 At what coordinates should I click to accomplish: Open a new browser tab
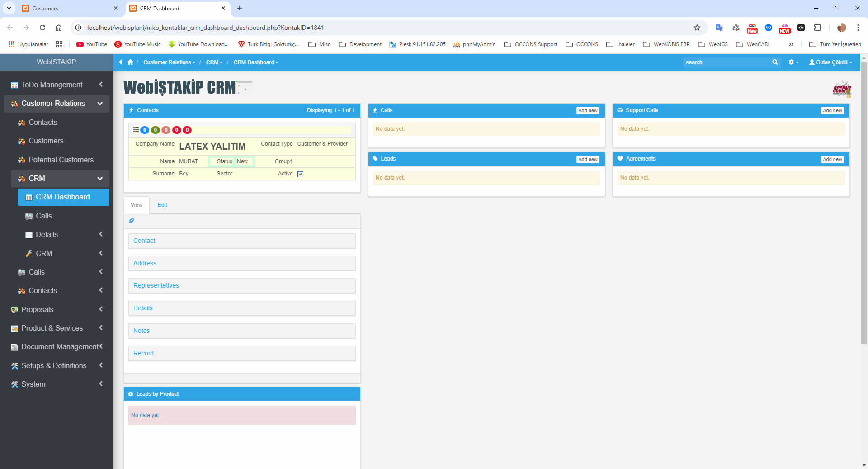pos(240,8)
